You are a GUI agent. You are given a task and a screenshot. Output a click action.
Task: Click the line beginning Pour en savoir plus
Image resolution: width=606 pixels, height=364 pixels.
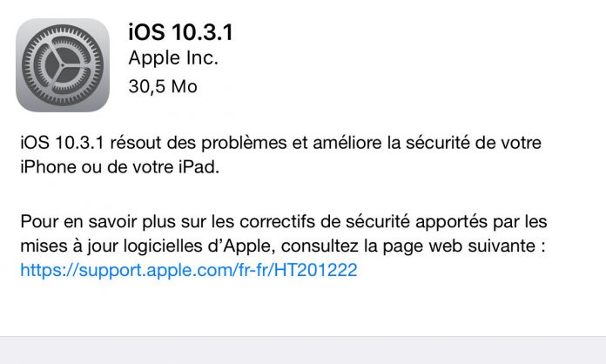click(284, 222)
